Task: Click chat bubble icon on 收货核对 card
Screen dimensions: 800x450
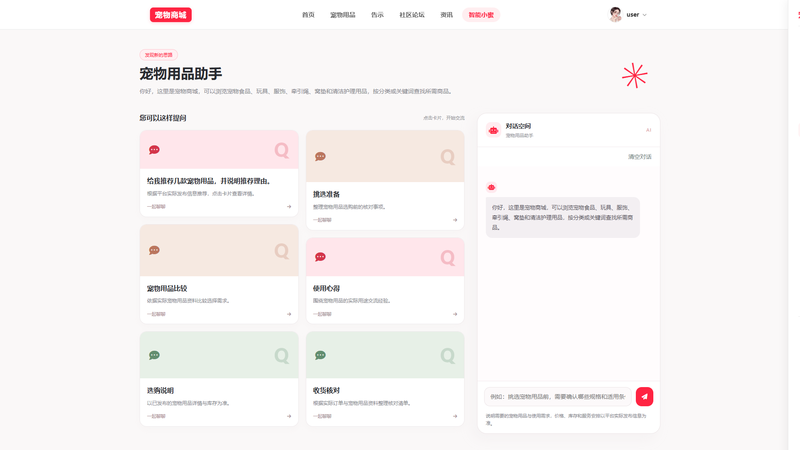Action: pyautogui.click(x=320, y=355)
